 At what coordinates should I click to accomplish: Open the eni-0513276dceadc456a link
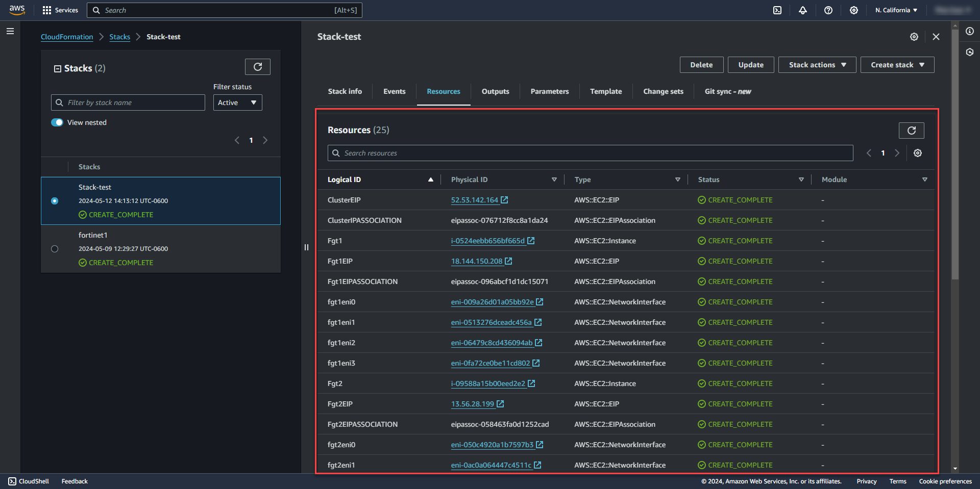point(492,322)
